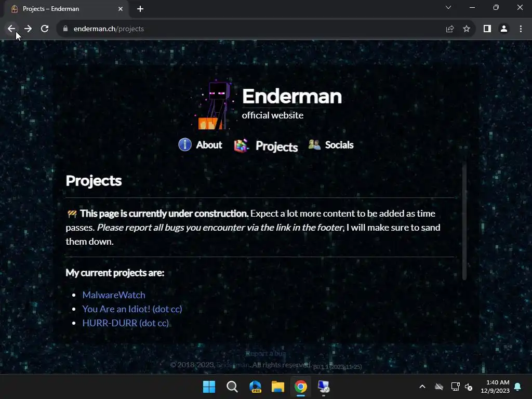
Task: Click the 'My current projects are:' text
Action: [115, 273]
